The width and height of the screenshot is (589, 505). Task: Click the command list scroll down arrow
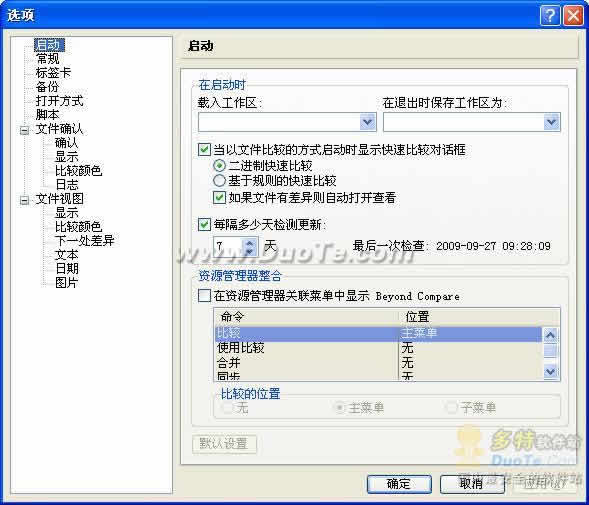click(x=550, y=372)
